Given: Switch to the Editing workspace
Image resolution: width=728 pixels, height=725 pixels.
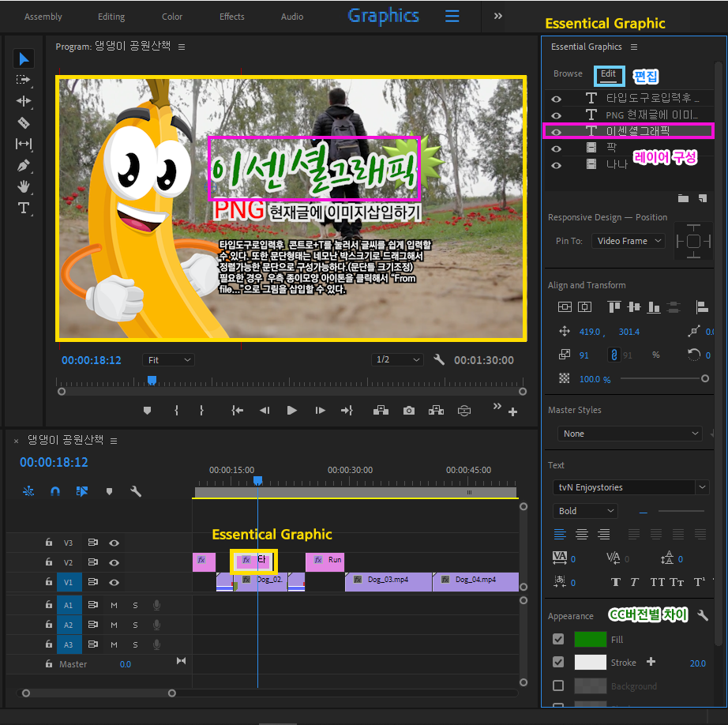Looking at the screenshot, I should 111,17.
